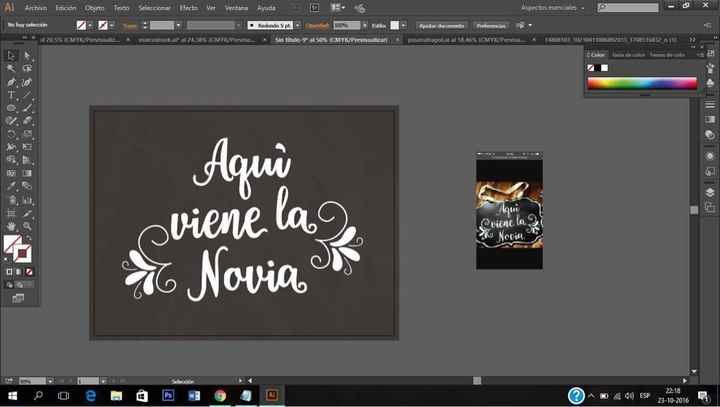Open the Brushes panel icon
Viewport: 720px width, 407px height.
pos(710,69)
